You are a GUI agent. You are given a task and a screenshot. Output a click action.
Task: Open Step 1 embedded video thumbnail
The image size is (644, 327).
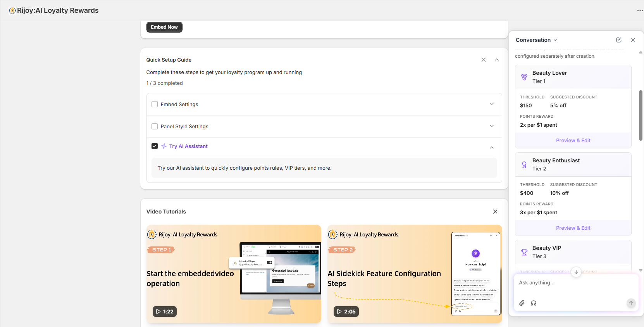click(234, 274)
